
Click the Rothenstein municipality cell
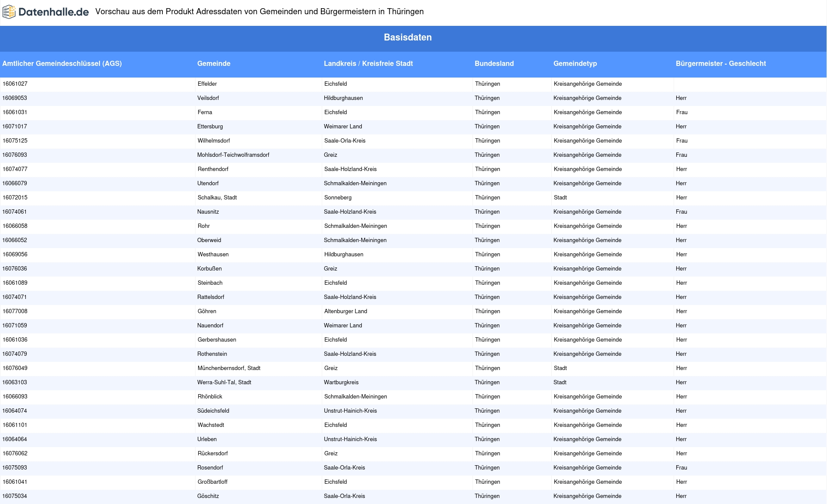click(x=212, y=354)
